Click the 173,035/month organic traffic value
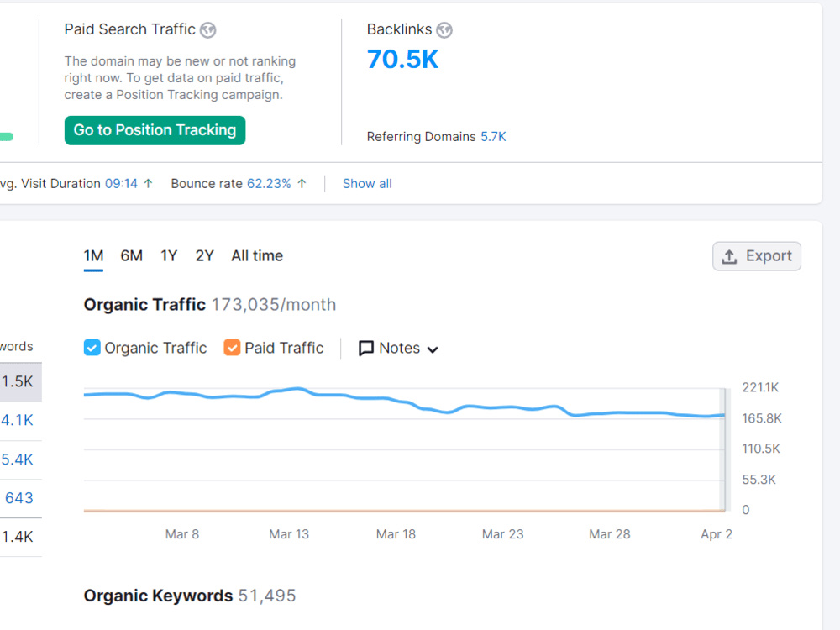The height and width of the screenshot is (630, 840). (x=274, y=304)
